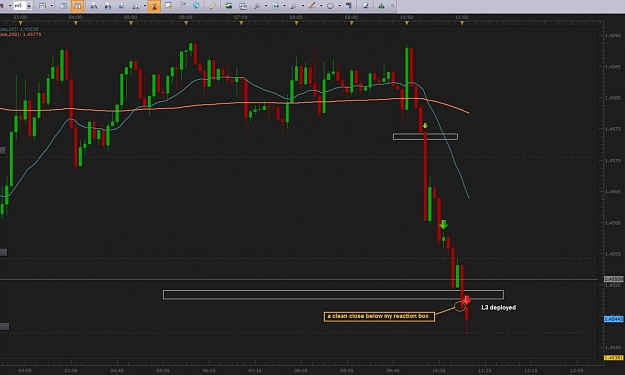Select the 'L3 deployed' text label
Image resolution: width=625 pixels, height=375 pixels.
point(498,308)
